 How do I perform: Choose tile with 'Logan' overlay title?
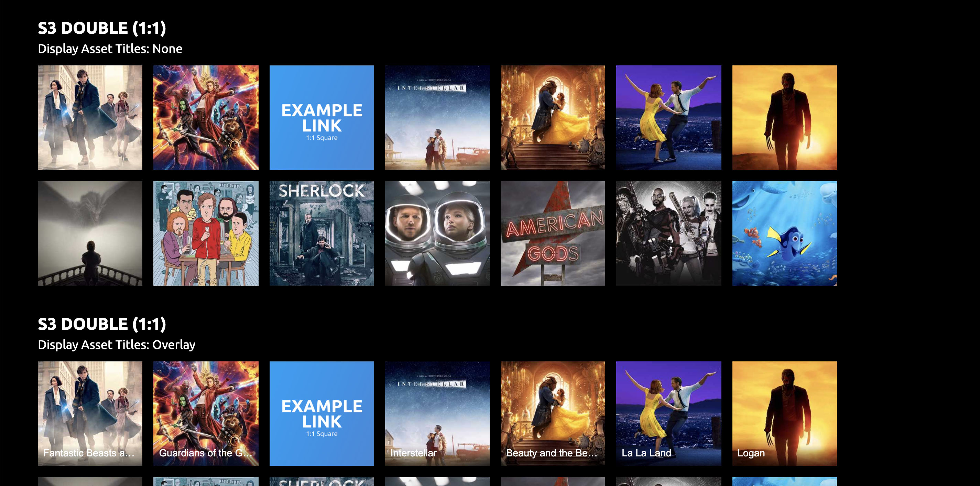coord(784,414)
